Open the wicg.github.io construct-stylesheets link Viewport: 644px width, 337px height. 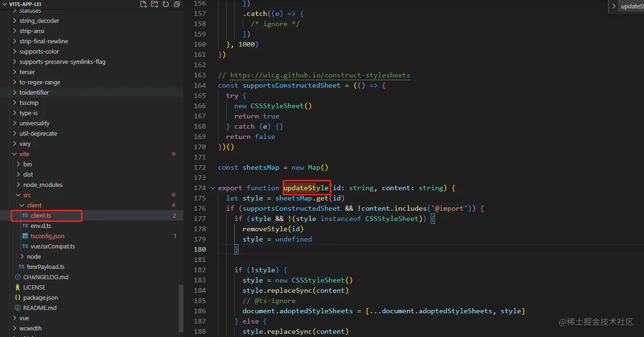(x=320, y=75)
